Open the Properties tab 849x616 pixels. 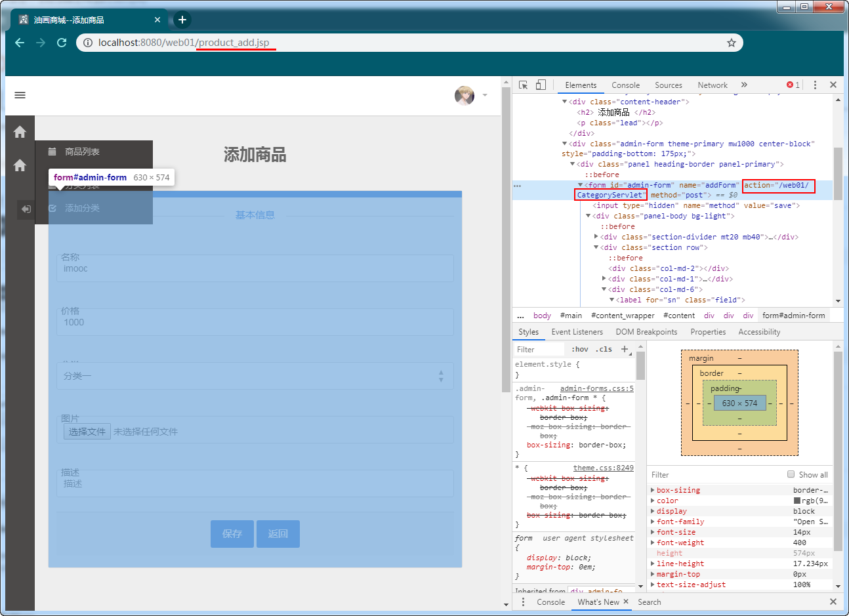click(x=708, y=332)
